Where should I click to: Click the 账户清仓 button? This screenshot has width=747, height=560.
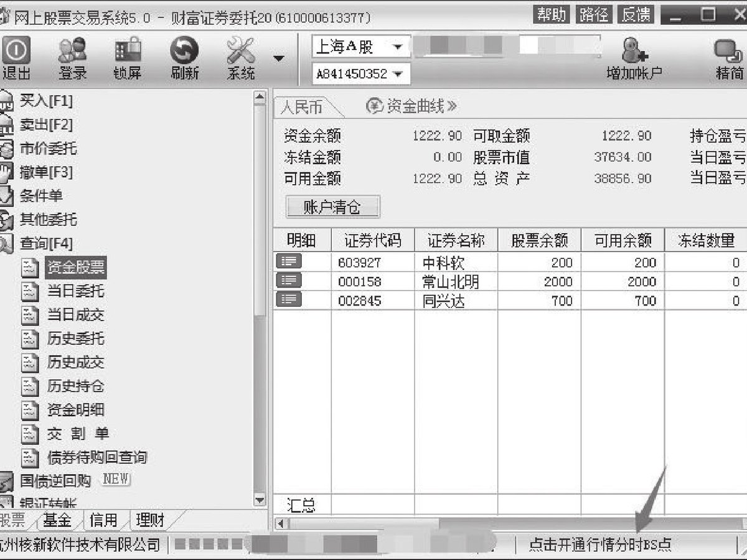[332, 207]
